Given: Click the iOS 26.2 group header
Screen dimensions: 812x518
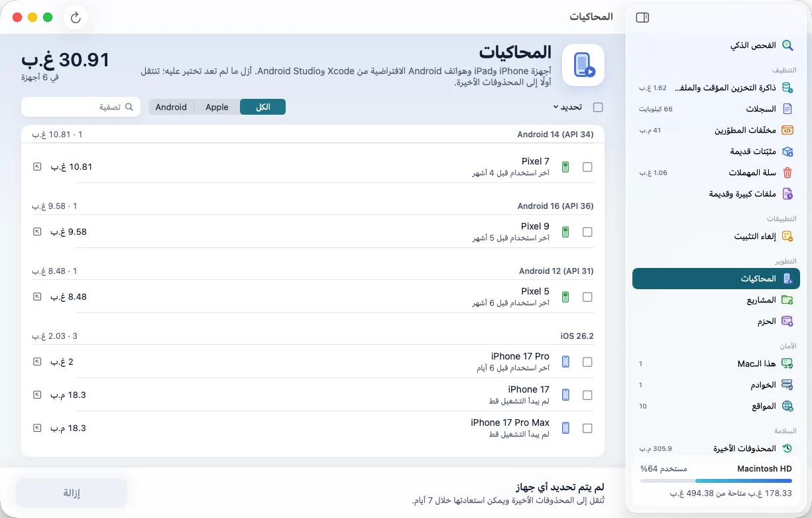Looking at the screenshot, I should tap(577, 336).
